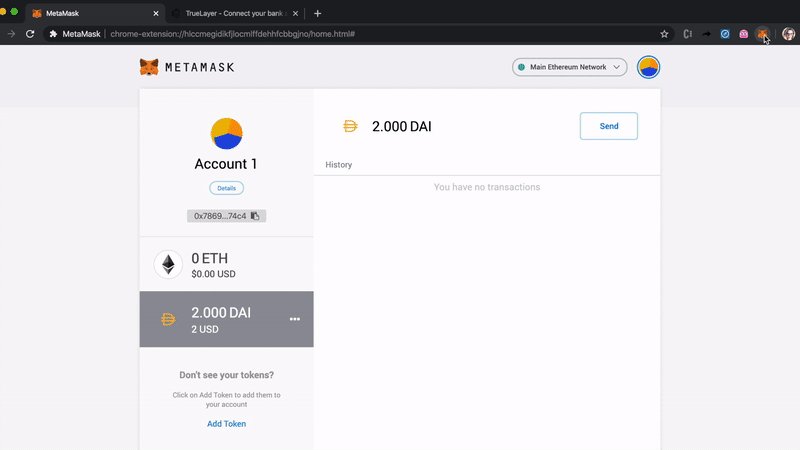Viewport: 800px width, 450px height.
Task: Switch to the TrueLayer browser tab
Action: tap(234, 13)
